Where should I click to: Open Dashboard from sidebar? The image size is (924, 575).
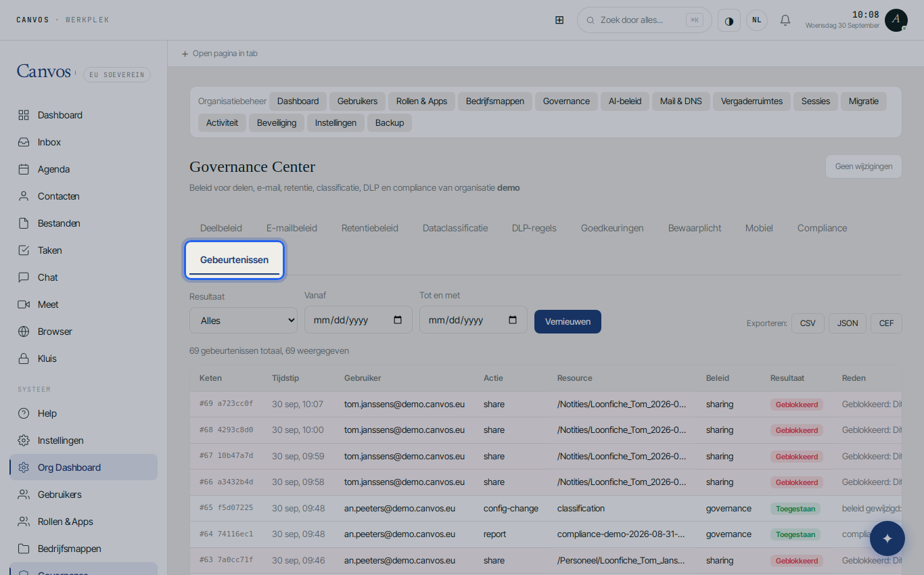click(x=84, y=115)
